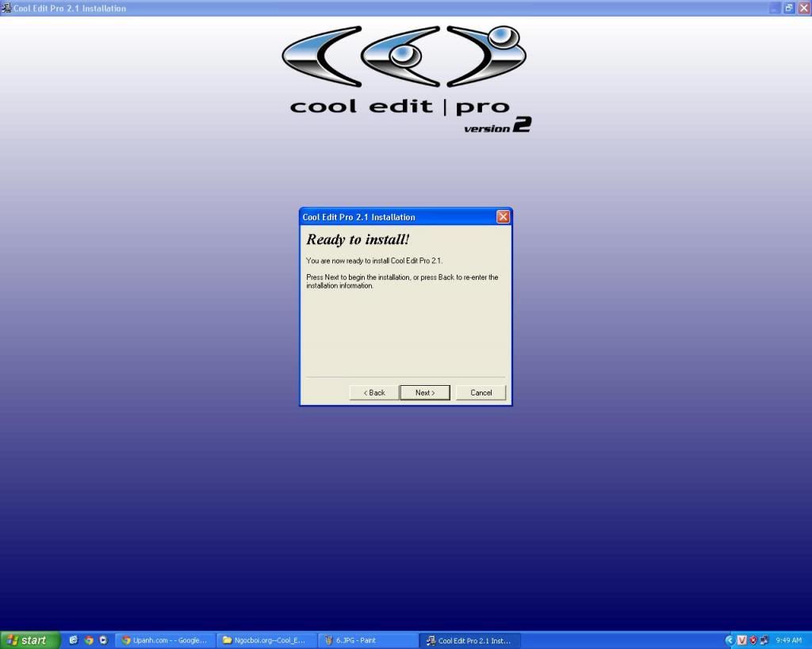The width and height of the screenshot is (812, 649).
Task: Switch to the Upanh.com Chrome window
Action: (165, 640)
